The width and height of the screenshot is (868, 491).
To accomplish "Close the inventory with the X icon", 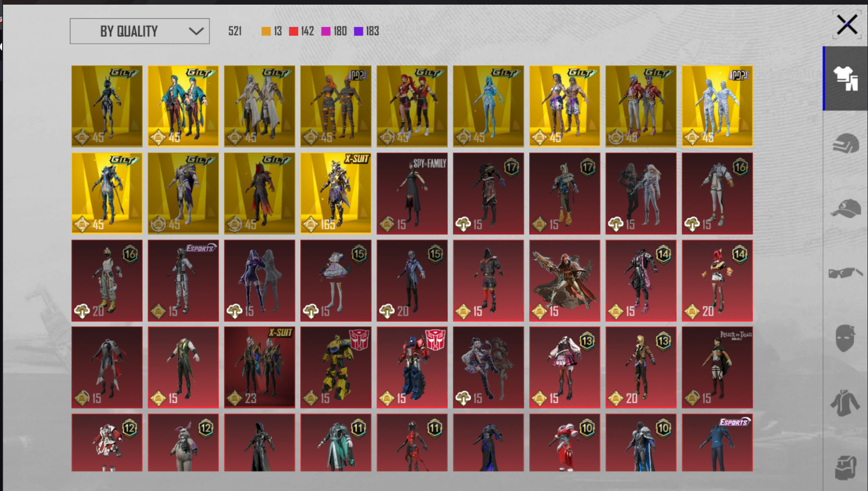I will coord(846,25).
